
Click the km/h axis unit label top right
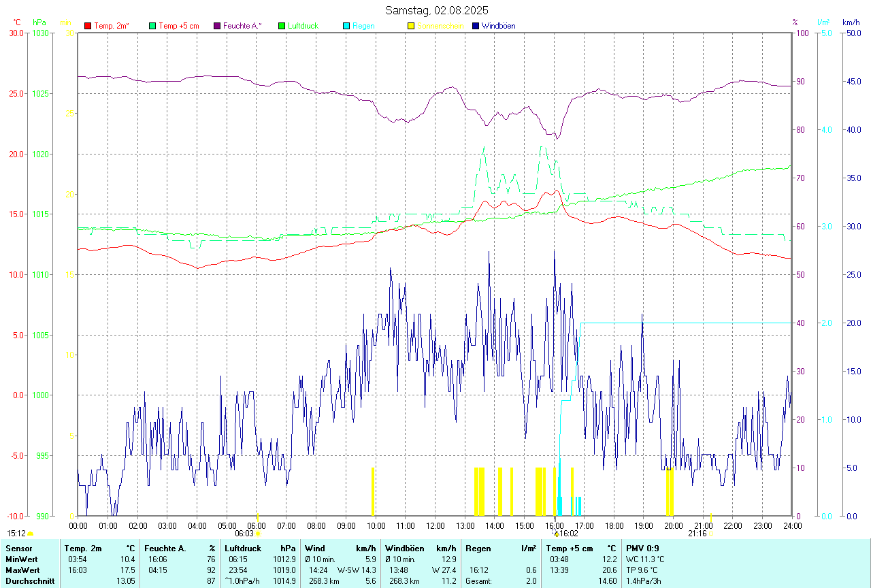[x=851, y=22]
